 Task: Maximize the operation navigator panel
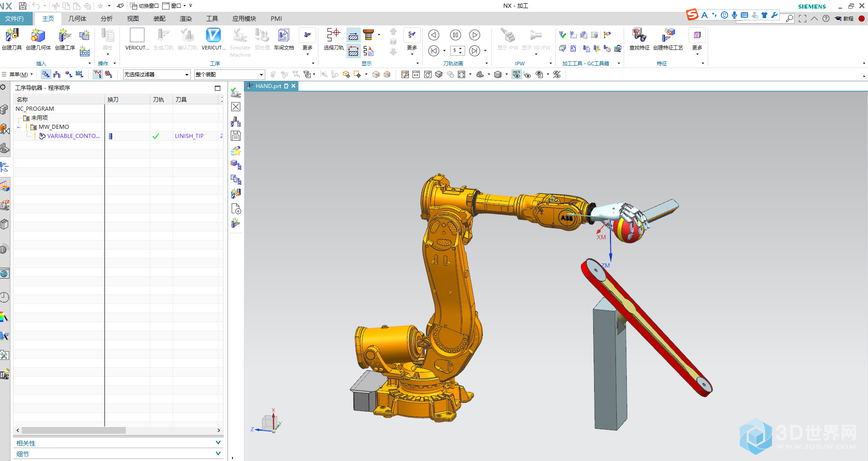click(218, 88)
